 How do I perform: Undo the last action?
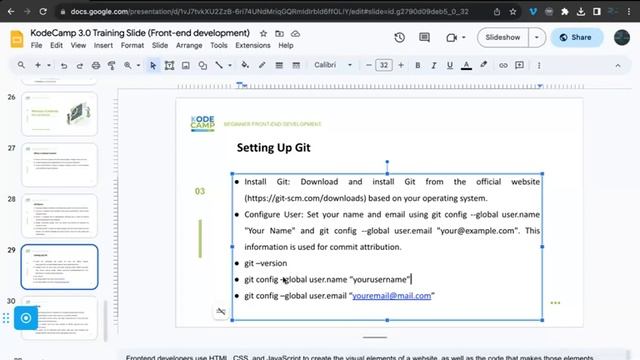(x=64, y=65)
